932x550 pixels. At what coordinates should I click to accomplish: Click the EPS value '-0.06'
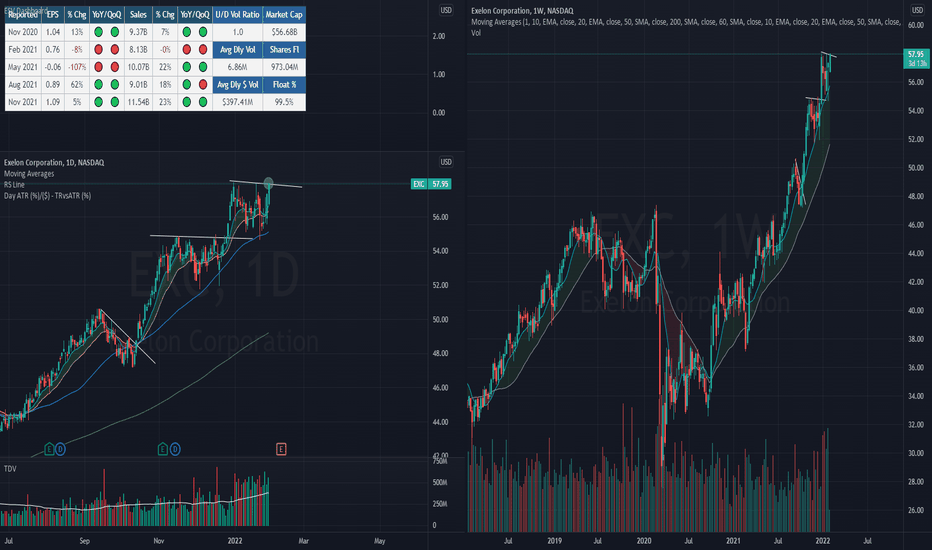click(53, 67)
